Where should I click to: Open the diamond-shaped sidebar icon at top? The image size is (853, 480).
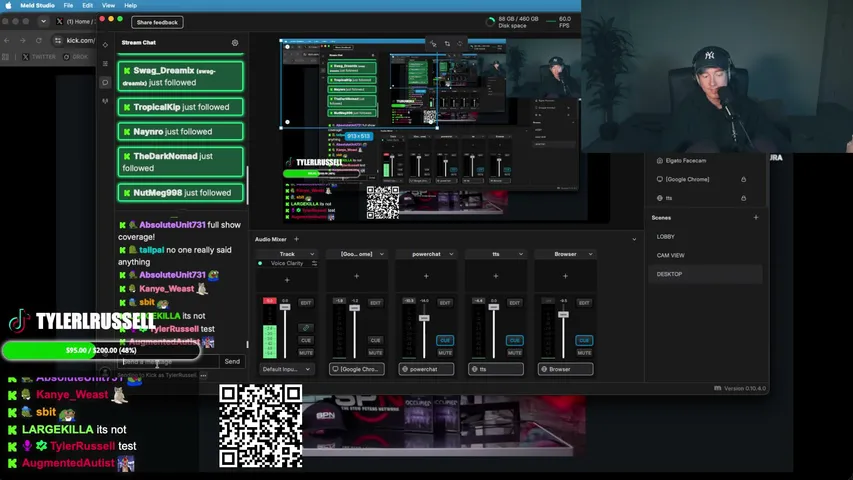[105, 45]
